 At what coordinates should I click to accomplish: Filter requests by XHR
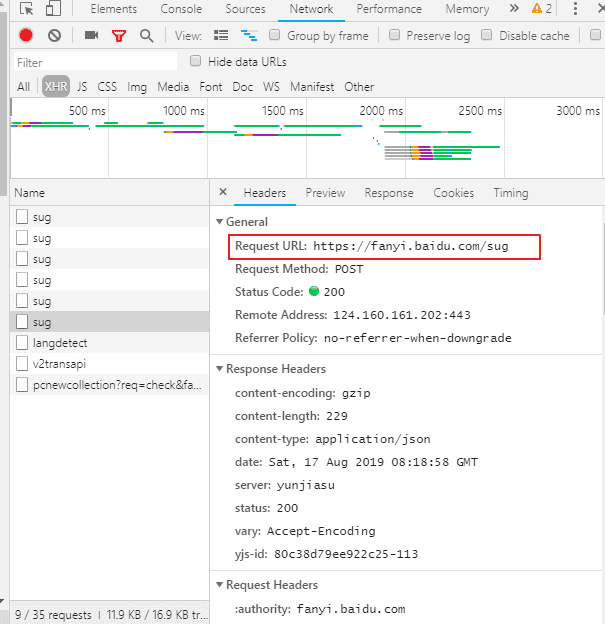[x=56, y=86]
